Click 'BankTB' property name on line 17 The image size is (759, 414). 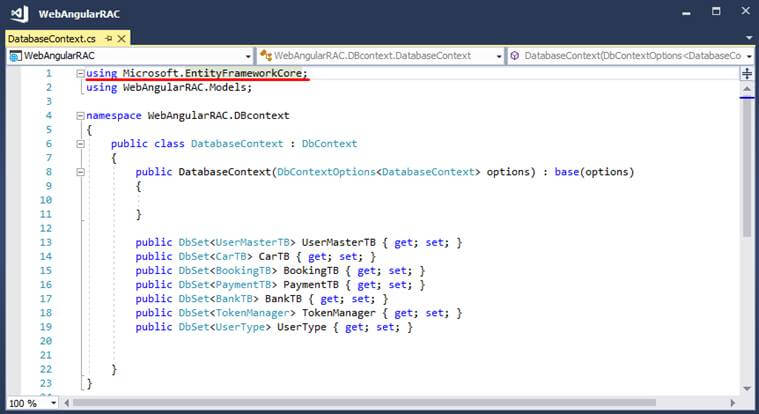(x=283, y=299)
